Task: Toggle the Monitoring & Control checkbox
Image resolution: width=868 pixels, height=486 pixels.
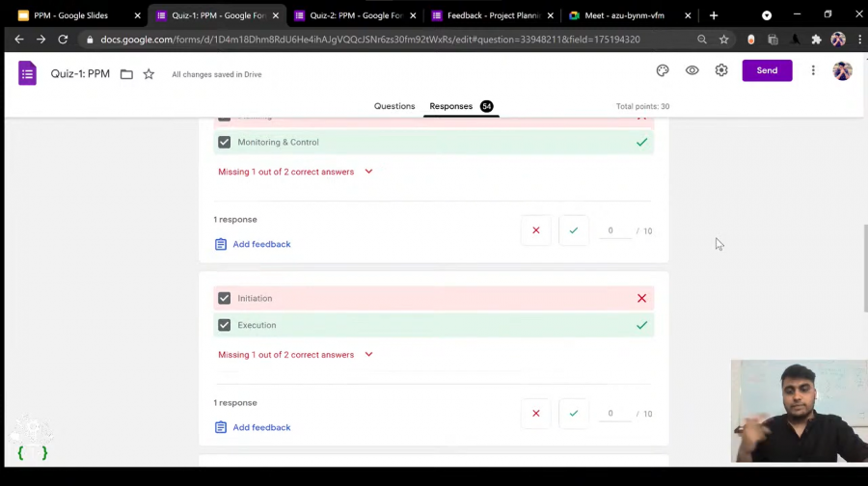Action: (x=225, y=142)
